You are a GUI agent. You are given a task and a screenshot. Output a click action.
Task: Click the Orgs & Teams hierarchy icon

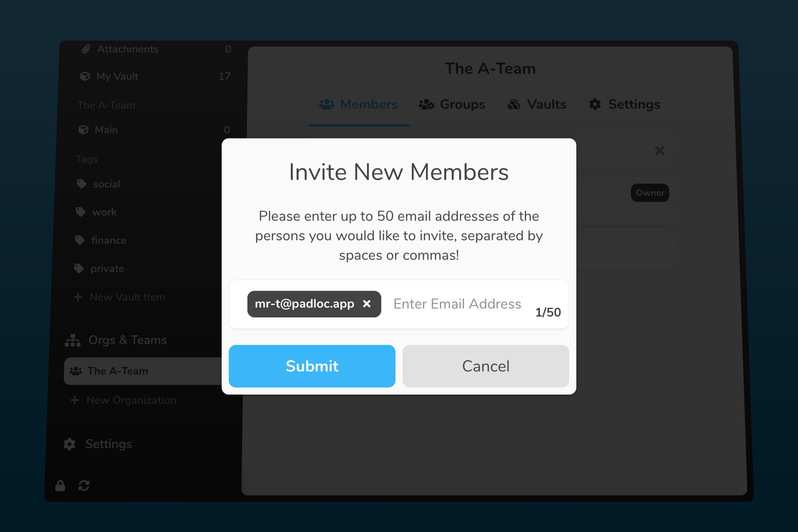tap(73, 340)
